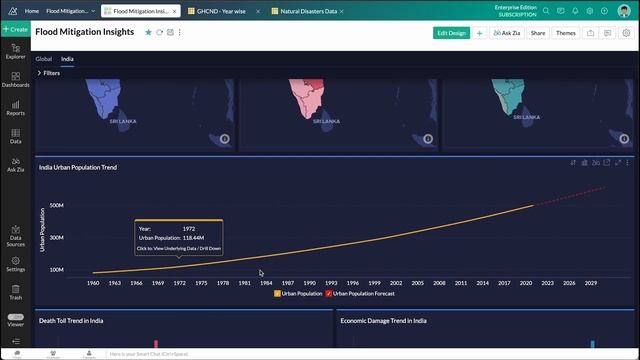Click the help icon in header

click(604, 11)
